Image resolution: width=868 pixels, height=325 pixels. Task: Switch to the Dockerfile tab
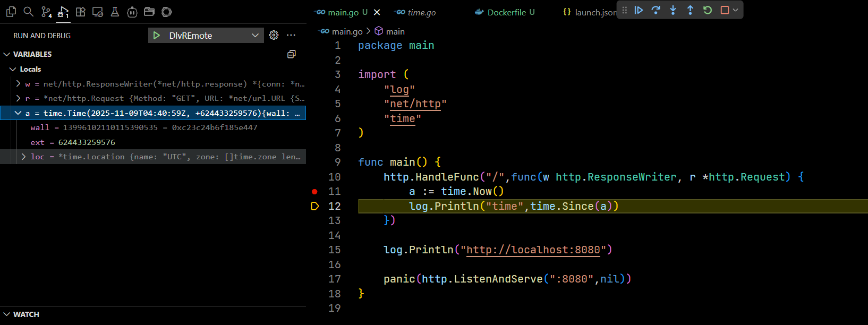[x=506, y=12]
